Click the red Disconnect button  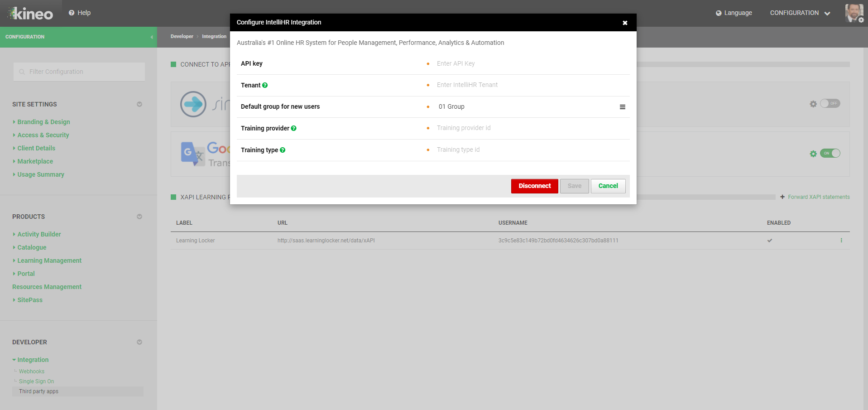click(x=534, y=186)
